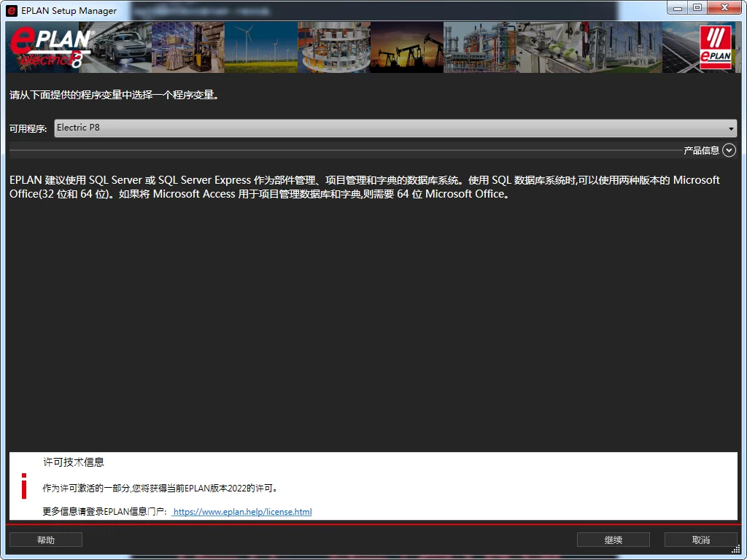
Task: Click the 取消 button
Action: point(700,540)
